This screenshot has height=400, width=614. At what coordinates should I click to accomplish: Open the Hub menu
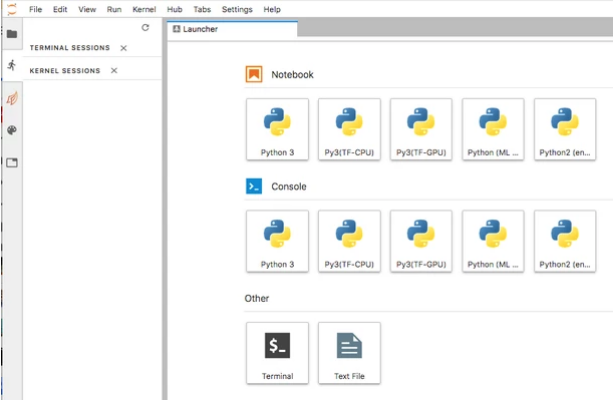click(174, 9)
